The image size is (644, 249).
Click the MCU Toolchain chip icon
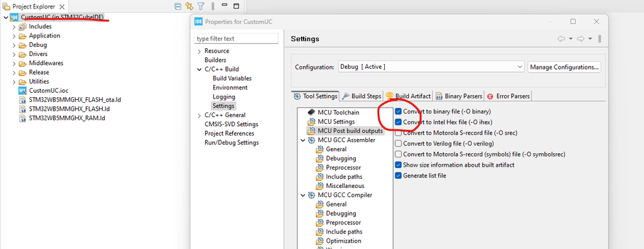coord(311,113)
